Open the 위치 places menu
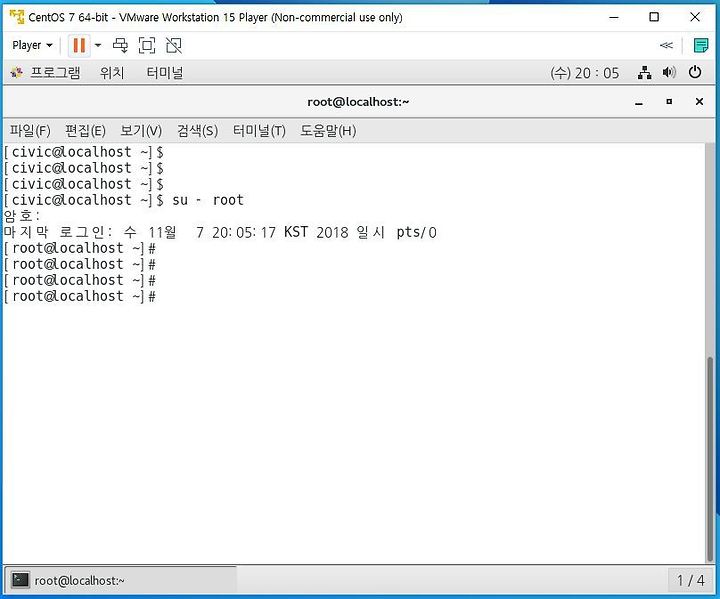This screenshot has height=599, width=720. tap(112, 73)
